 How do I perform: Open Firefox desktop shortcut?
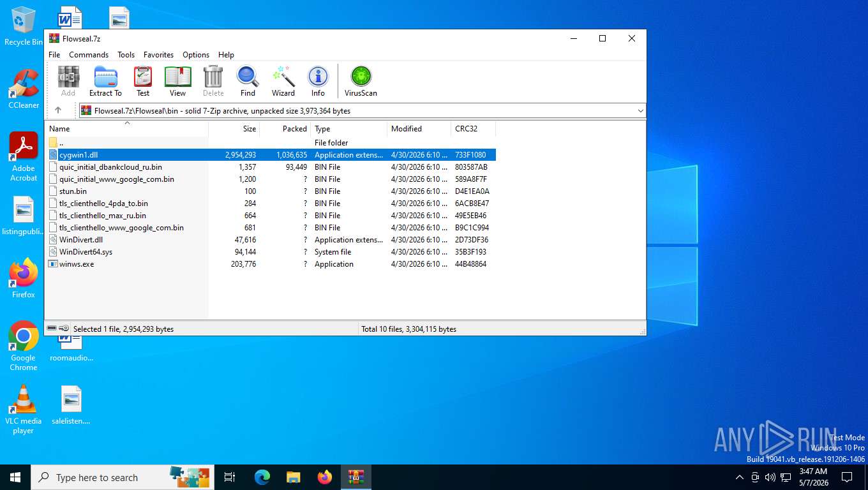[24, 278]
